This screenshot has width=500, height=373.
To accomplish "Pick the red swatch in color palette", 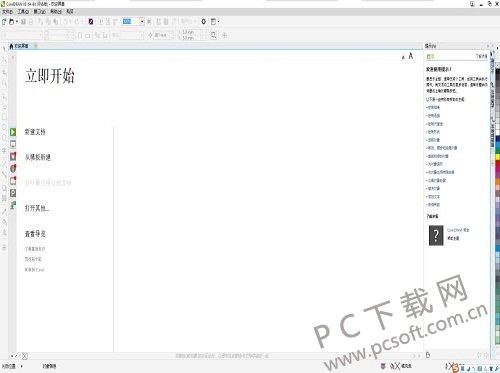I will pyautogui.click(x=498, y=164).
